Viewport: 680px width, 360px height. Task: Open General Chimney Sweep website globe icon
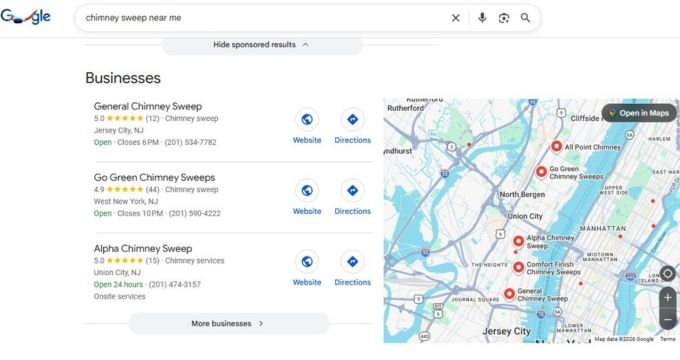[307, 119]
